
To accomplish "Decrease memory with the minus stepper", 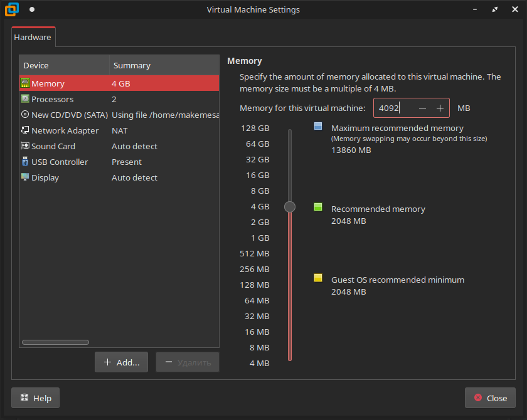I will coord(422,108).
